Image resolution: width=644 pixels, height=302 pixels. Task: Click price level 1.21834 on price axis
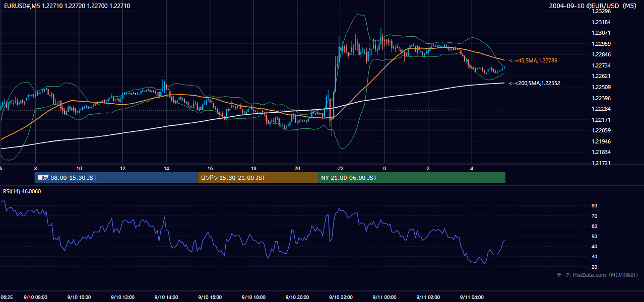(601, 152)
